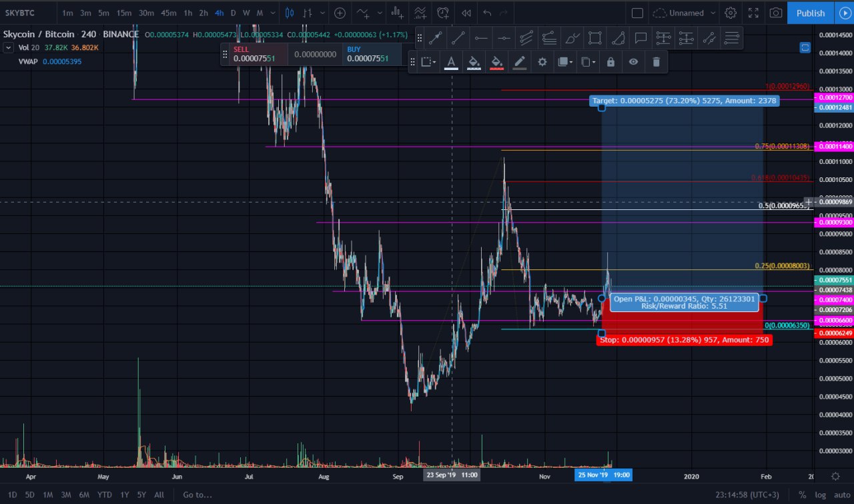This screenshot has width=854, height=504.
Task: Select the trend line drawing tool
Action: point(458,39)
